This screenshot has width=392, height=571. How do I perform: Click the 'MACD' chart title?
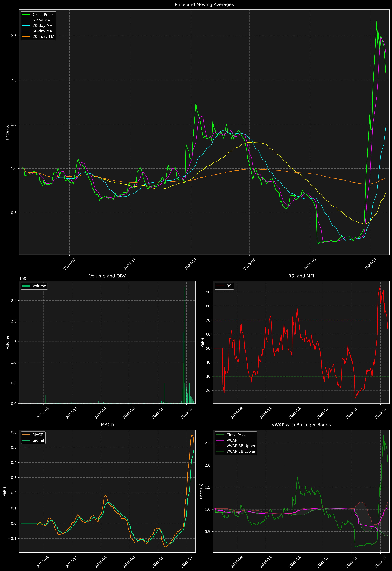(107, 425)
